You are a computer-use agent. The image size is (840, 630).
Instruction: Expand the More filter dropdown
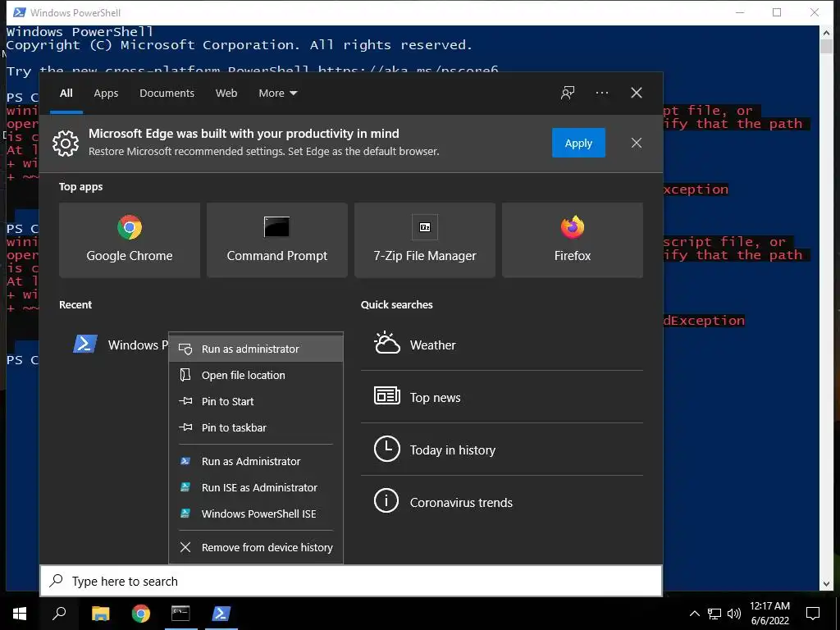point(277,94)
